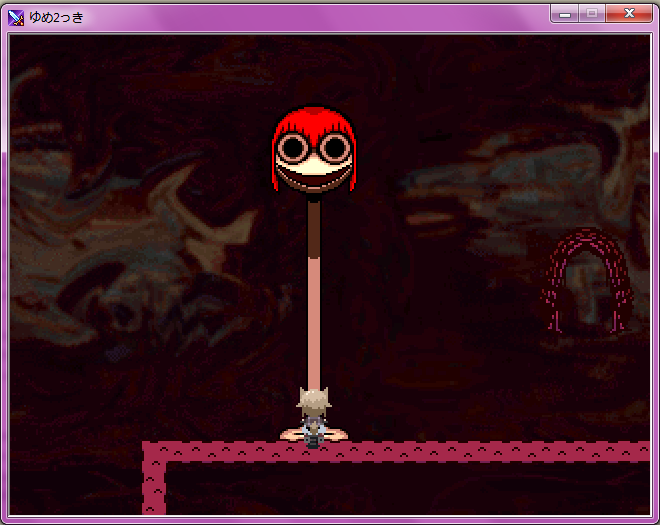Click the cat-eared player character sprite

(x=314, y=418)
